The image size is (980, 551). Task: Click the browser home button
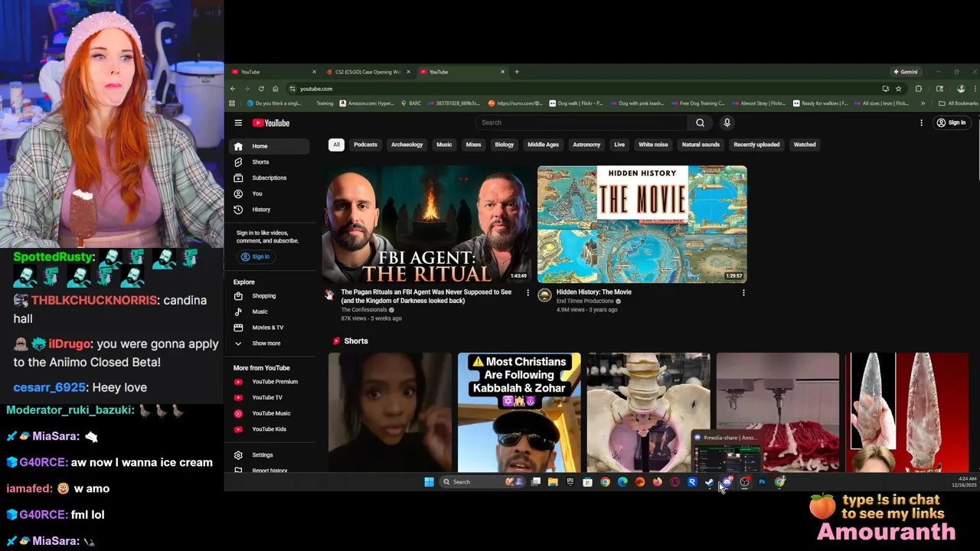276,89
